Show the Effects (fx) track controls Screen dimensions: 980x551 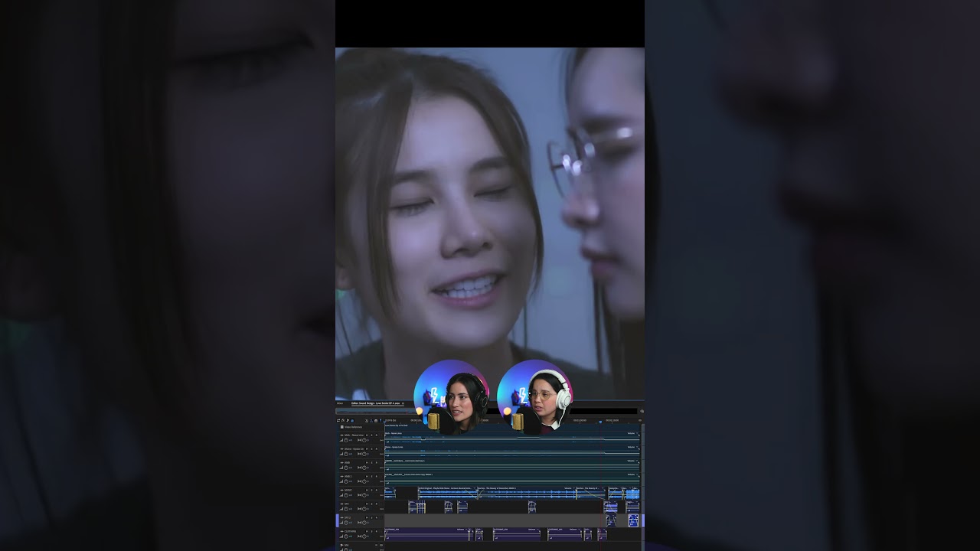coord(343,420)
